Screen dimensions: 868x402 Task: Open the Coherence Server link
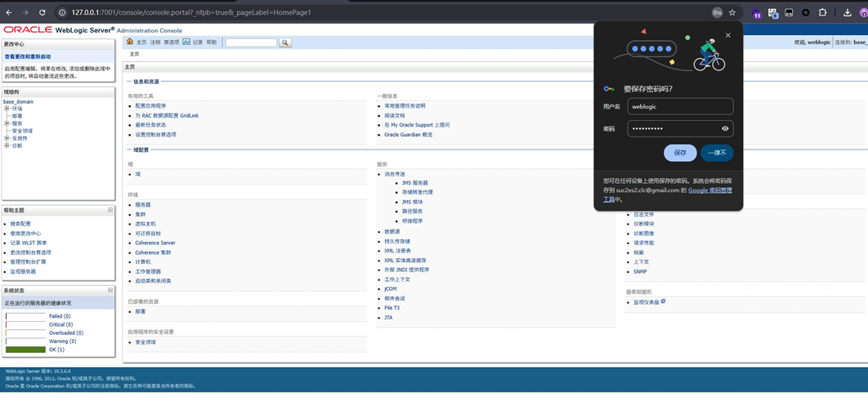[x=155, y=243]
